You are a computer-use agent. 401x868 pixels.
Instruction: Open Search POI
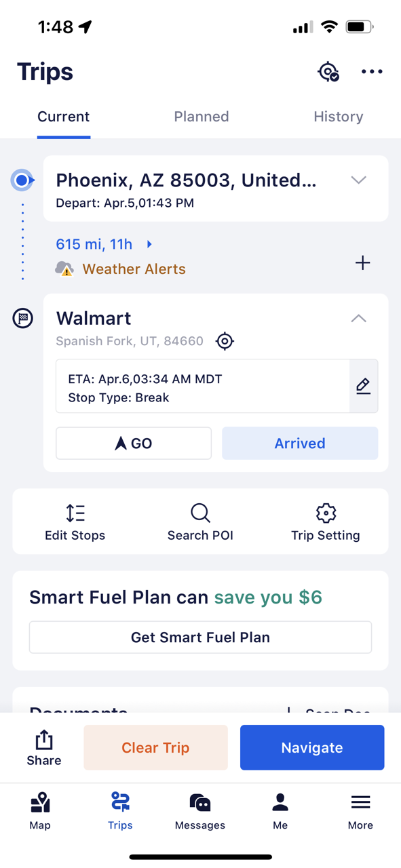[x=200, y=522]
